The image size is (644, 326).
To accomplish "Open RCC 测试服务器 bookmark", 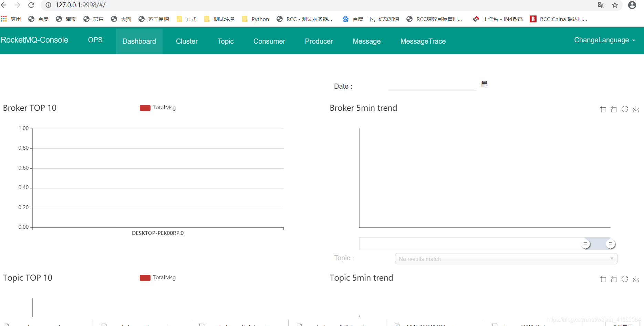I will pos(304,19).
